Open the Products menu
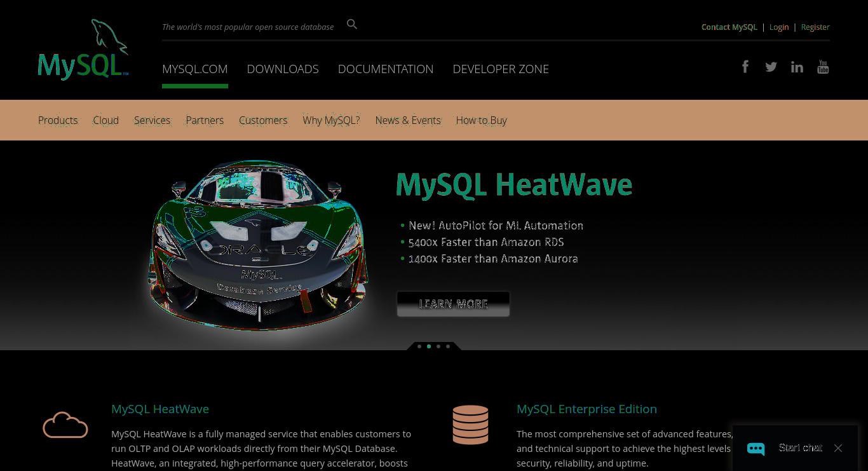This screenshot has height=471, width=868. (58, 120)
